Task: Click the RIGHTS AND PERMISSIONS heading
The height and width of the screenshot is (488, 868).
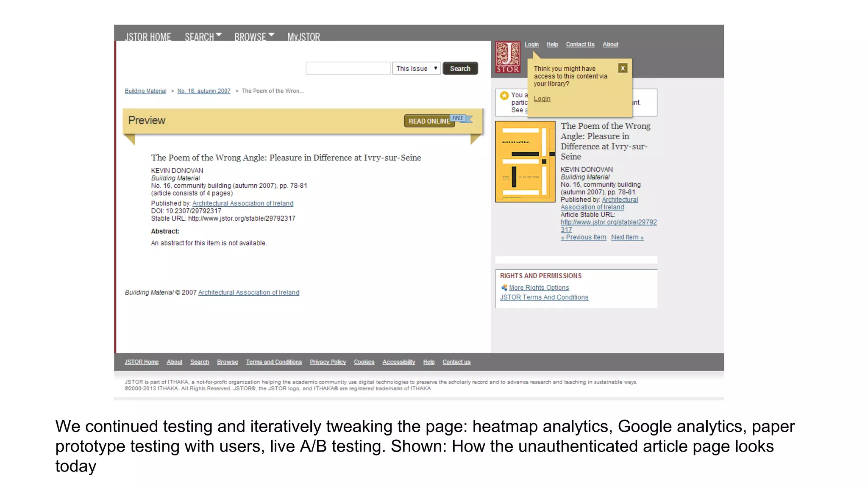Action: pos(541,276)
